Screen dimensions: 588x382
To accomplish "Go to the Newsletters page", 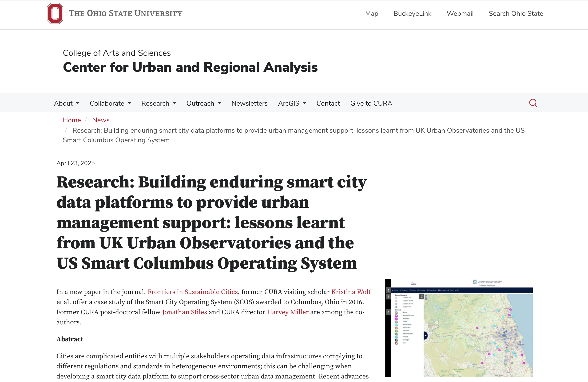I will click(249, 103).
